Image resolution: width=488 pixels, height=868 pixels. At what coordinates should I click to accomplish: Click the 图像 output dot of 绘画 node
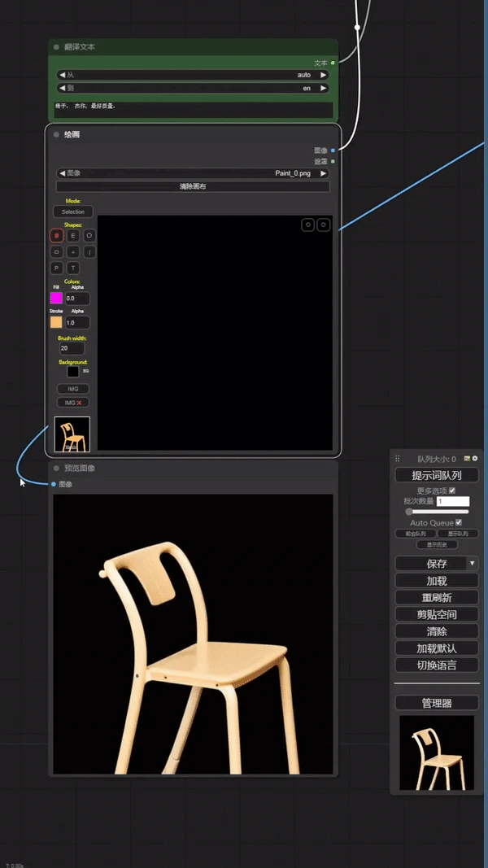tap(333, 150)
